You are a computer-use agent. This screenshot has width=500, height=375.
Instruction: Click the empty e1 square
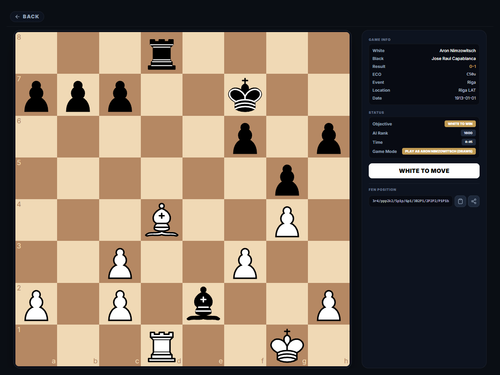203,345
